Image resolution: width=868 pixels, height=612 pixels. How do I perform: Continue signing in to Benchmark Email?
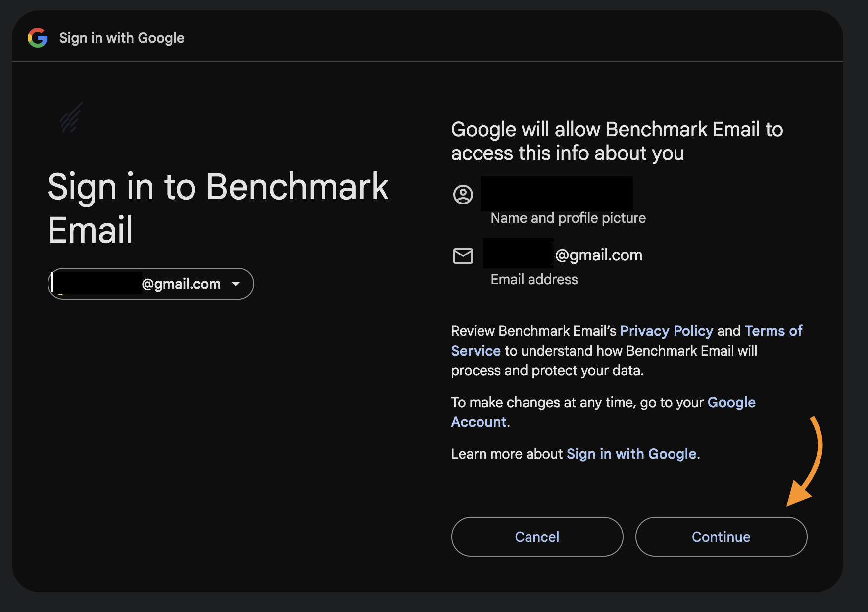point(722,537)
